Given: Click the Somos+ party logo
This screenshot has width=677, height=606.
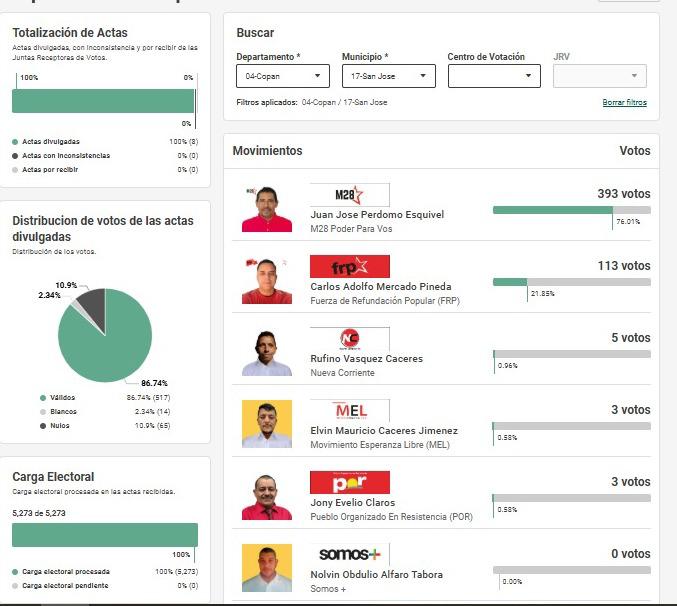Looking at the screenshot, I should (349, 555).
